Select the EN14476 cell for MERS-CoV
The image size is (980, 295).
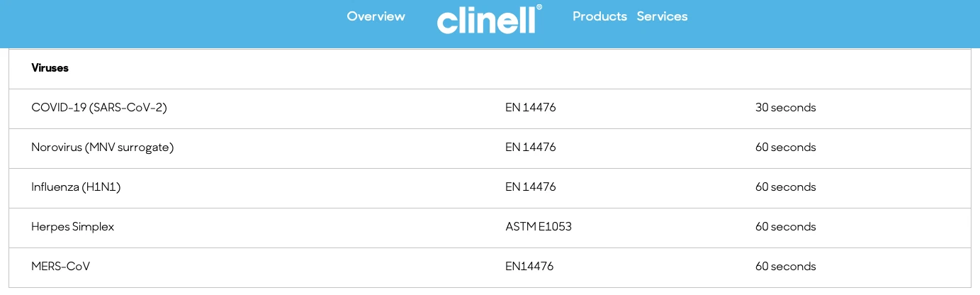tap(529, 267)
